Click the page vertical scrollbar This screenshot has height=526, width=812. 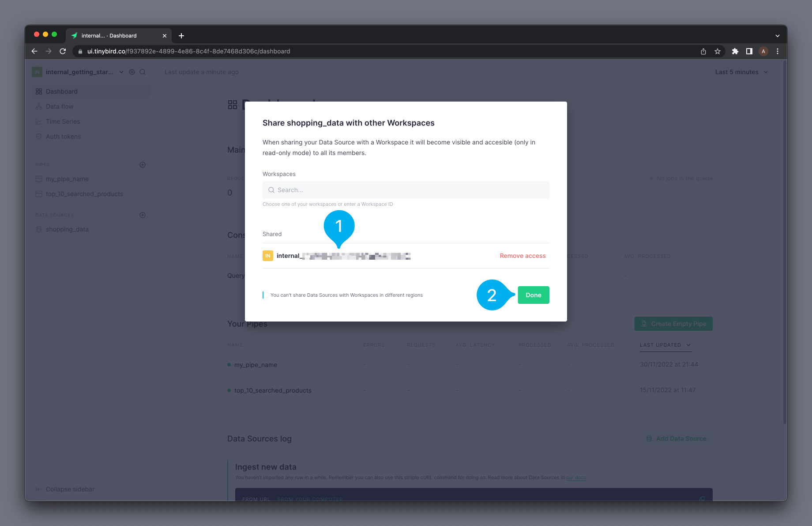[x=785, y=243]
